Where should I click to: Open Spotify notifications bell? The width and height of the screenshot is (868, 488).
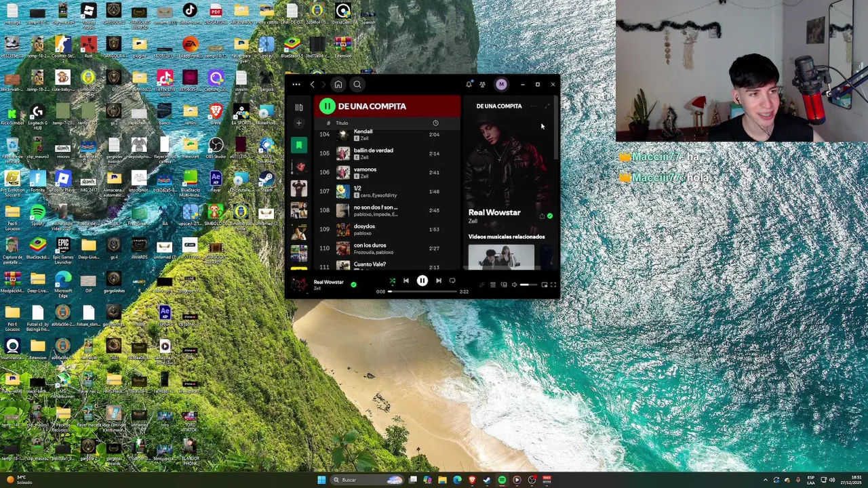click(x=469, y=85)
